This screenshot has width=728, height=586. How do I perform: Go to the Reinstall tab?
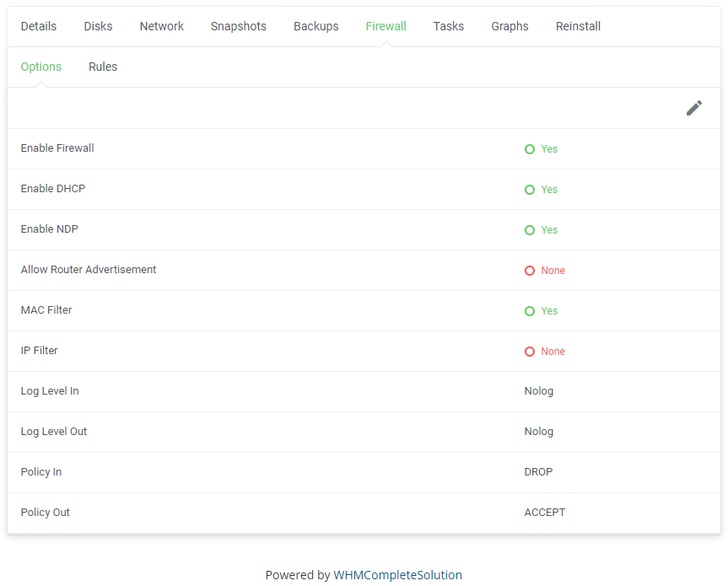coord(578,26)
